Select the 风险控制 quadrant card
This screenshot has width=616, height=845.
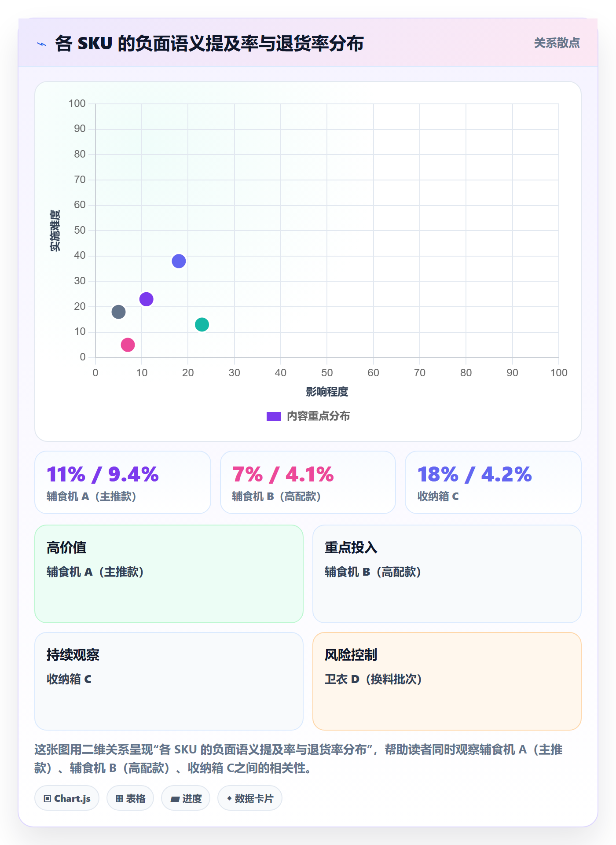coord(447,681)
